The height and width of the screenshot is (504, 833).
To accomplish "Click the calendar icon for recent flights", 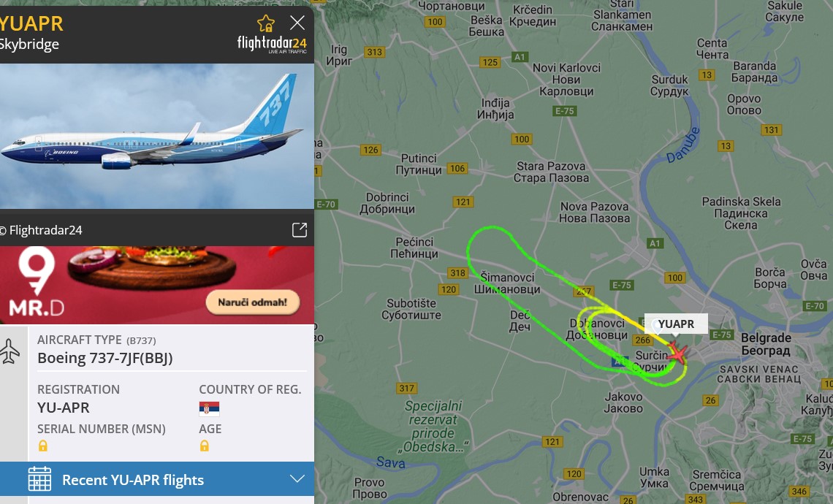I will [40, 479].
